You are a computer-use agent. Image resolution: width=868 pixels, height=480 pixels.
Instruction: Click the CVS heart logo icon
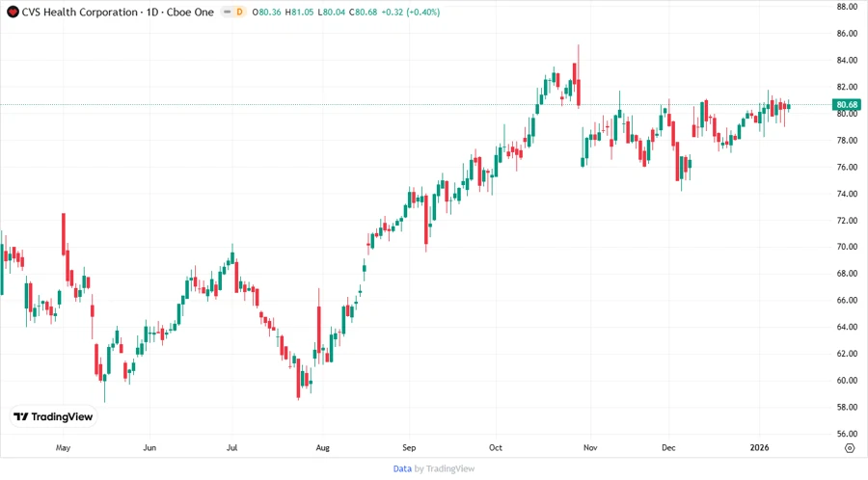[x=13, y=13]
